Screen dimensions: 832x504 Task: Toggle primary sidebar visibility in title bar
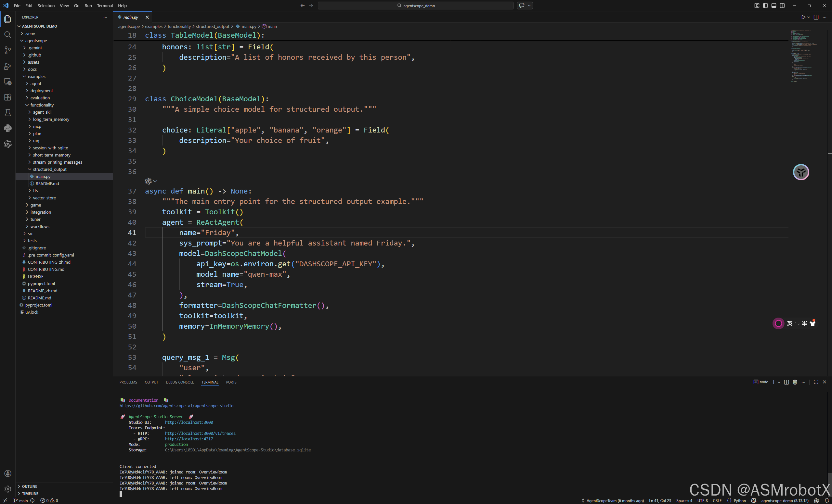coord(765,6)
